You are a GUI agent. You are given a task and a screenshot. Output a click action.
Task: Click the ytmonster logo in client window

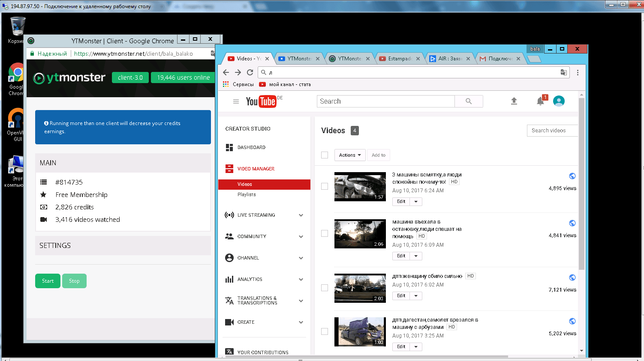pyautogui.click(x=69, y=78)
